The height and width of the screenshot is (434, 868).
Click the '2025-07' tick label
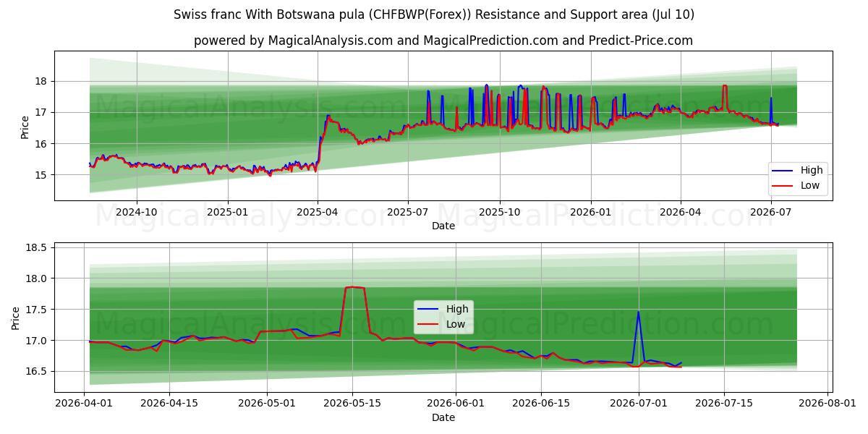click(408, 212)
